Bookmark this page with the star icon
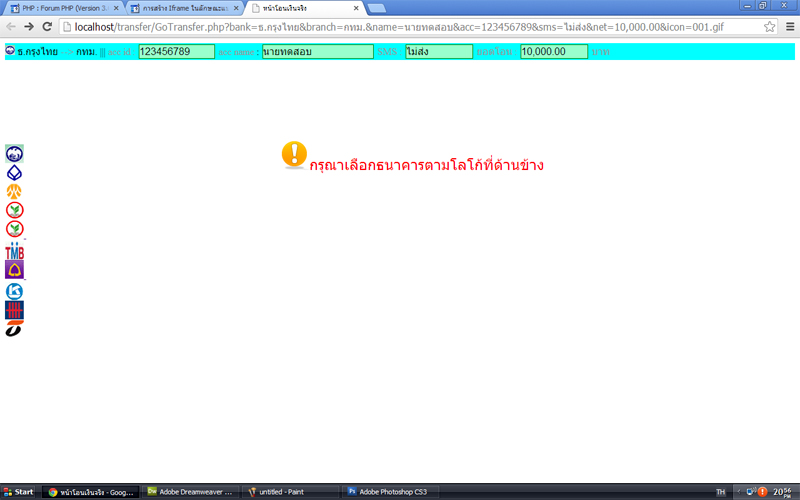Image resolution: width=800 pixels, height=500 pixels. coord(769,27)
